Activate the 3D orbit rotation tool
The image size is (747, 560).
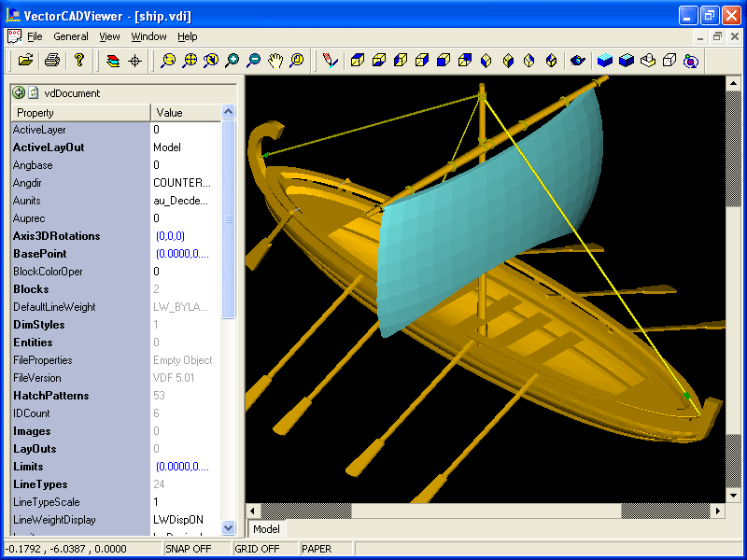point(691,61)
